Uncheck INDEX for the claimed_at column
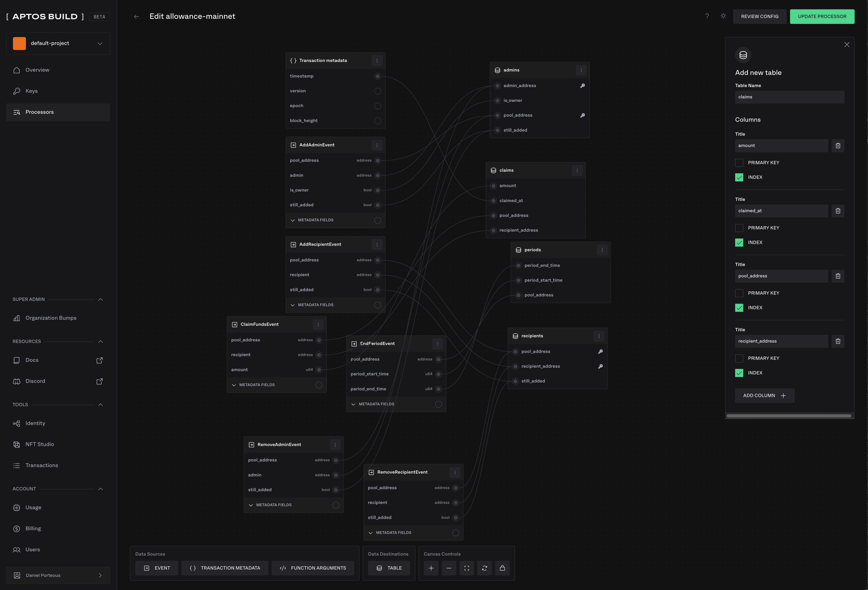Viewport: 868px width, 590px height. [x=739, y=242]
